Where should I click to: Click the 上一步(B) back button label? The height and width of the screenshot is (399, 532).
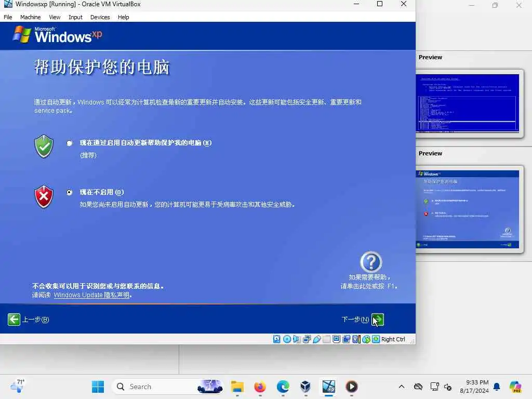coord(36,320)
